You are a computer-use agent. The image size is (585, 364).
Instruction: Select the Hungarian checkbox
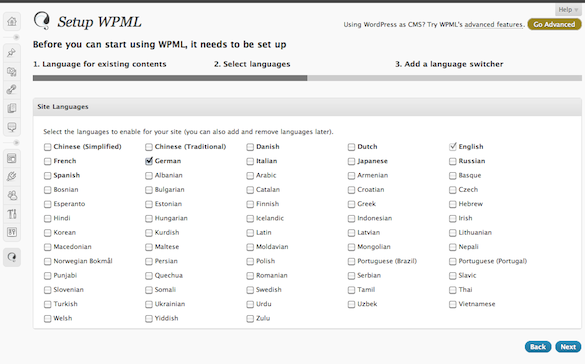coord(149,219)
